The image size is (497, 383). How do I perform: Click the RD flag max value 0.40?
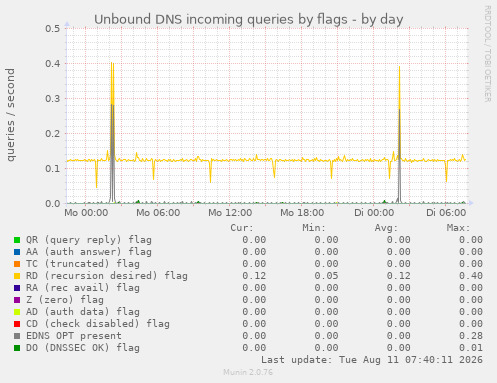(x=471, y=276)
